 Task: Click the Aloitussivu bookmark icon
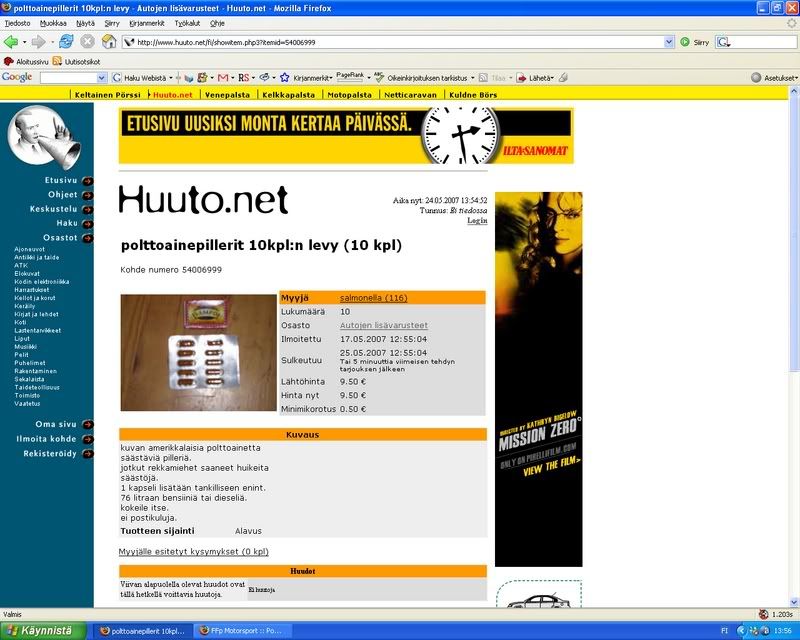tap(9, 62)
